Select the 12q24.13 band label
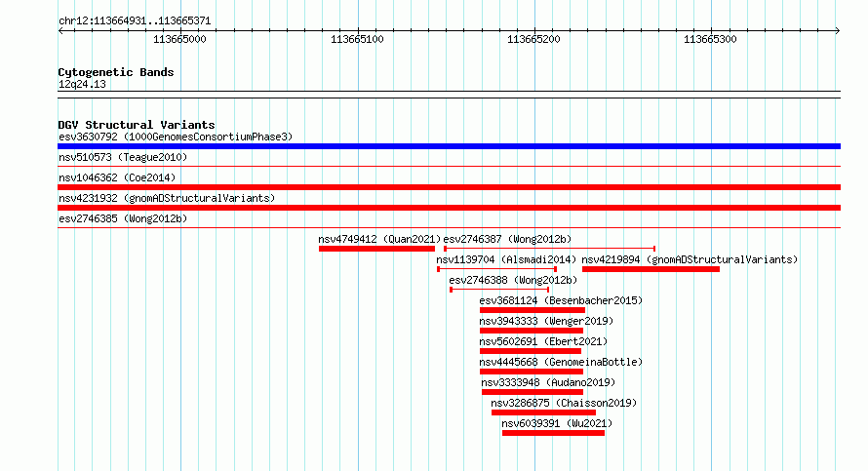Image resolution: width=868 pixels, height=471 pixels. [x=82, y=84]
